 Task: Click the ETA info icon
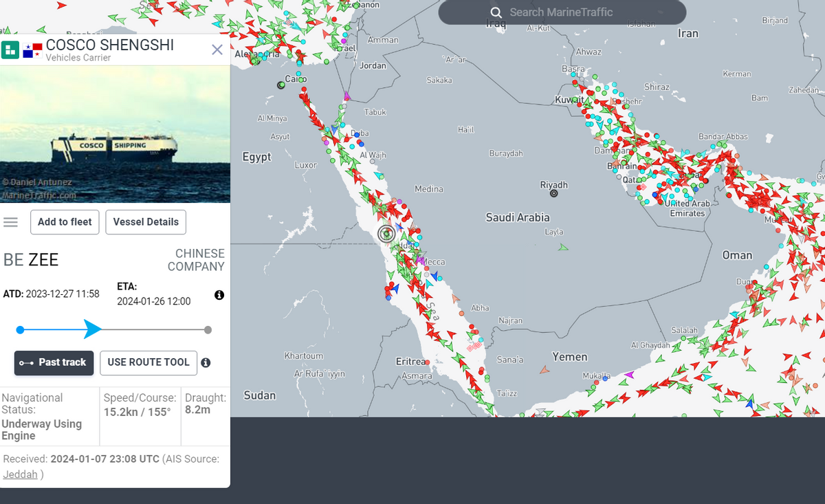pos(219,295)
